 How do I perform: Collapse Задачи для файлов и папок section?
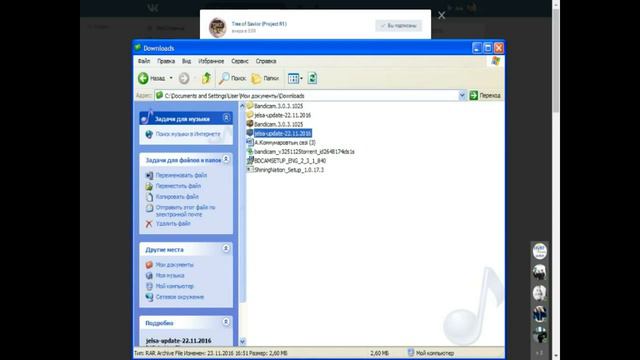226,159
